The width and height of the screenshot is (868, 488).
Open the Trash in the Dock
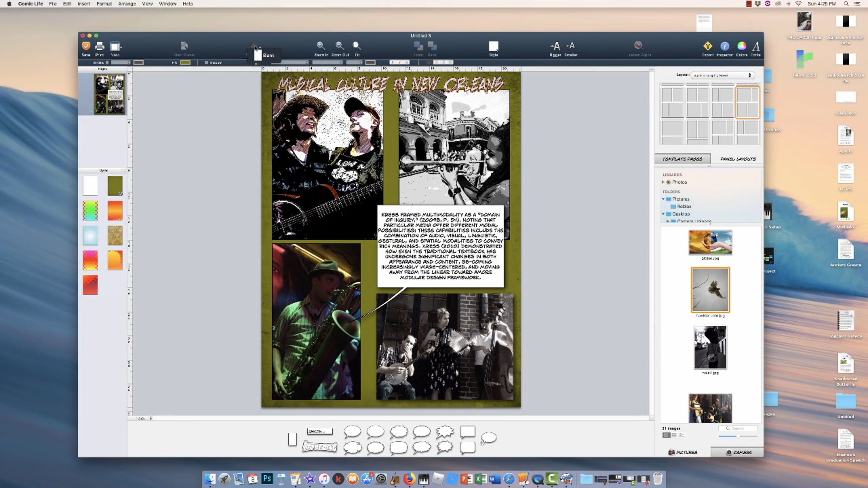(x=658, y=479)
